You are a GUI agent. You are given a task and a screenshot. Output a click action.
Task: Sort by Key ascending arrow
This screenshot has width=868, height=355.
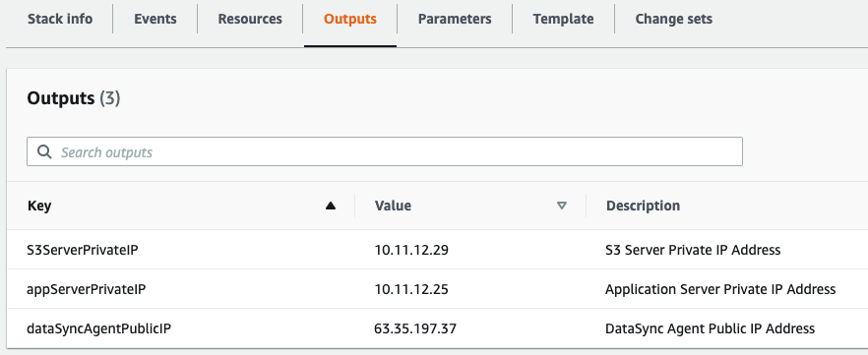(x=331, y=206)
